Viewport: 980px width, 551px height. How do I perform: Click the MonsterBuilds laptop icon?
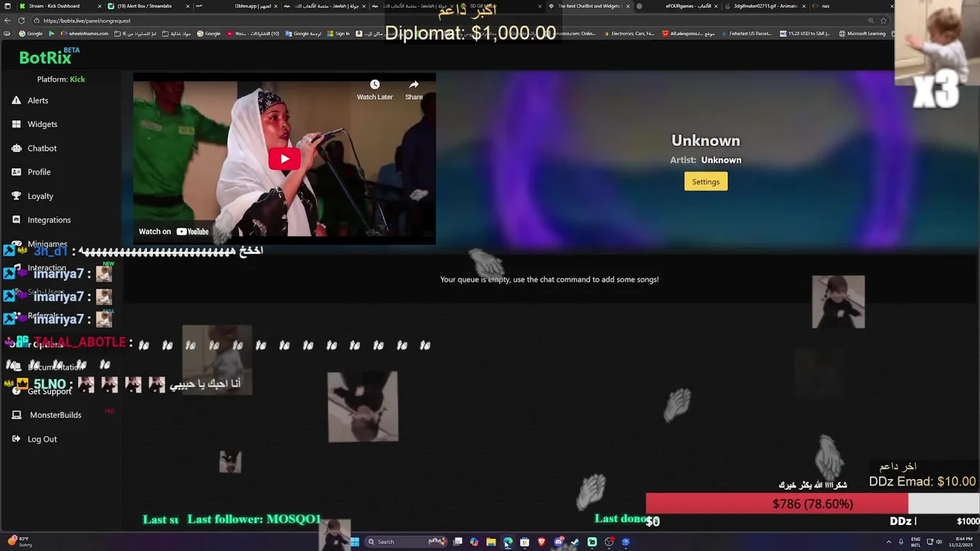16,415
